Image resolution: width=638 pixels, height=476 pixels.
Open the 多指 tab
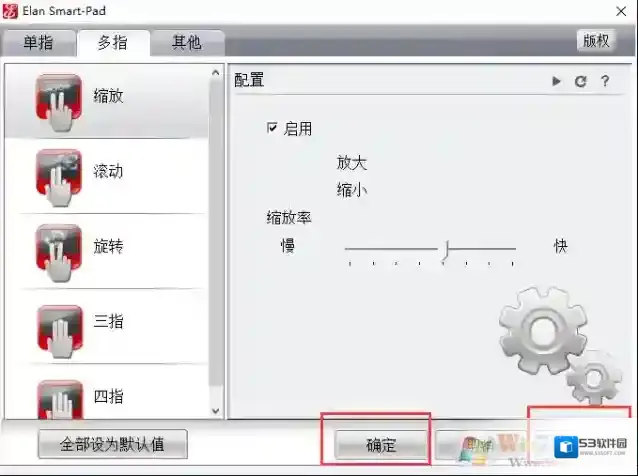113,43
